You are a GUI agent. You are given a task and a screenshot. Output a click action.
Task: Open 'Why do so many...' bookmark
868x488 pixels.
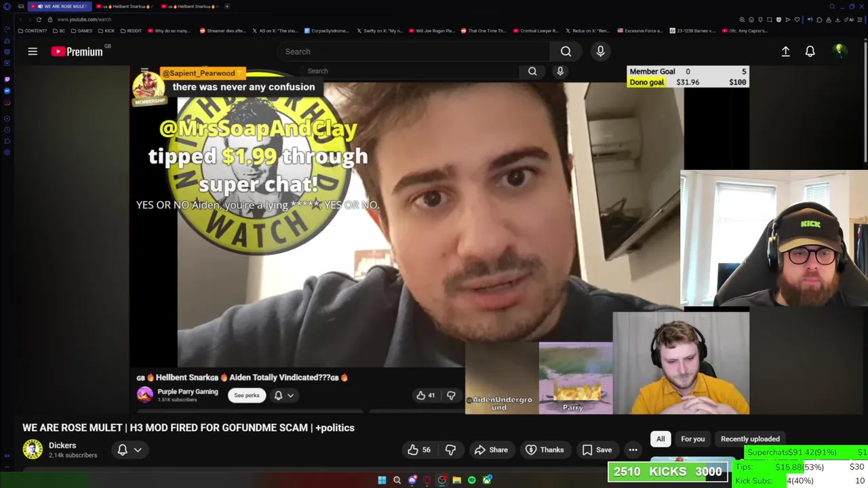point(169,30)
